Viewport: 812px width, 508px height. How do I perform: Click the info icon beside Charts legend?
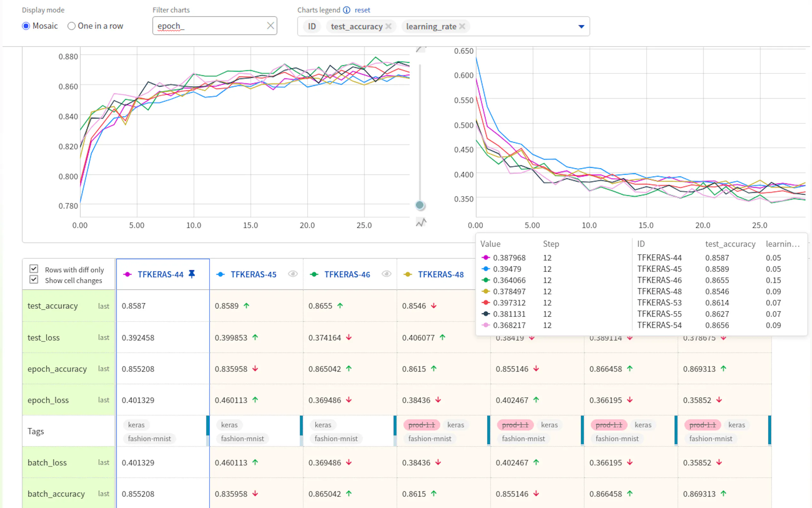click(347, 10)
